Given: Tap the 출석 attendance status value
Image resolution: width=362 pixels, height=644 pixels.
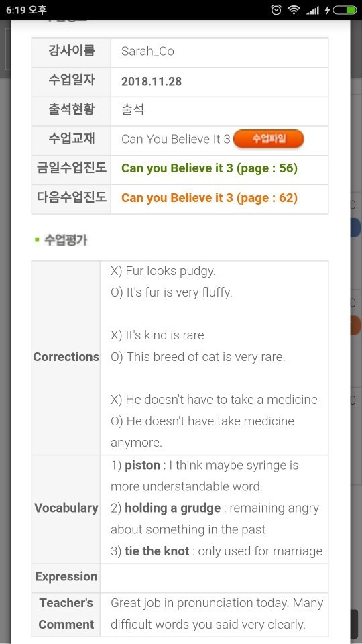Looking at the screenshot, I should [x=133, y=110].
